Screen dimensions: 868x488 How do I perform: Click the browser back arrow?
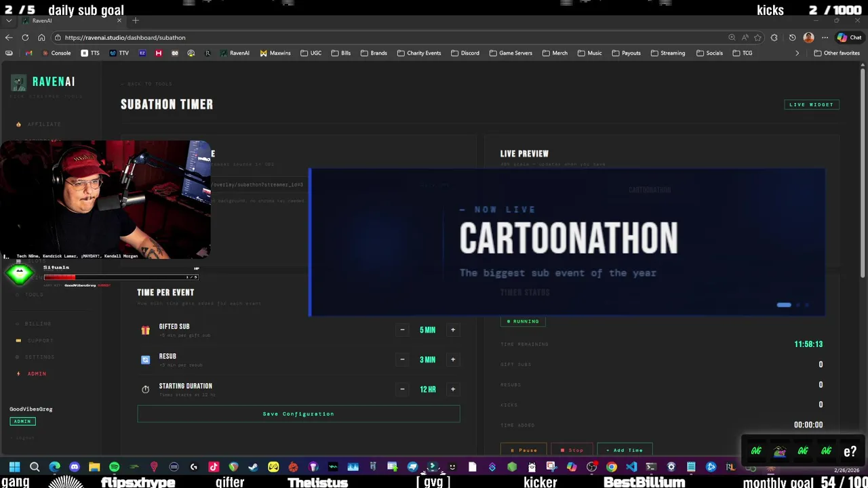(x=9, y=37)
